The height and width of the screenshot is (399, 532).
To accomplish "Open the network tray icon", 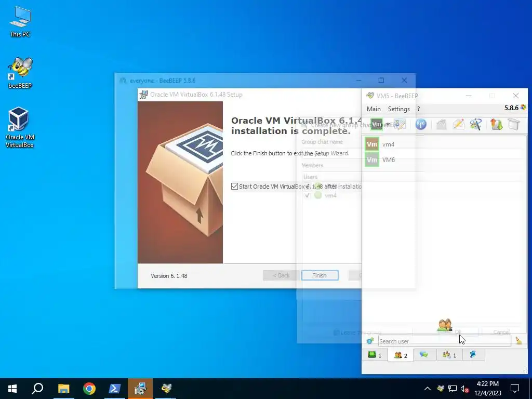I will coord(453,389).
